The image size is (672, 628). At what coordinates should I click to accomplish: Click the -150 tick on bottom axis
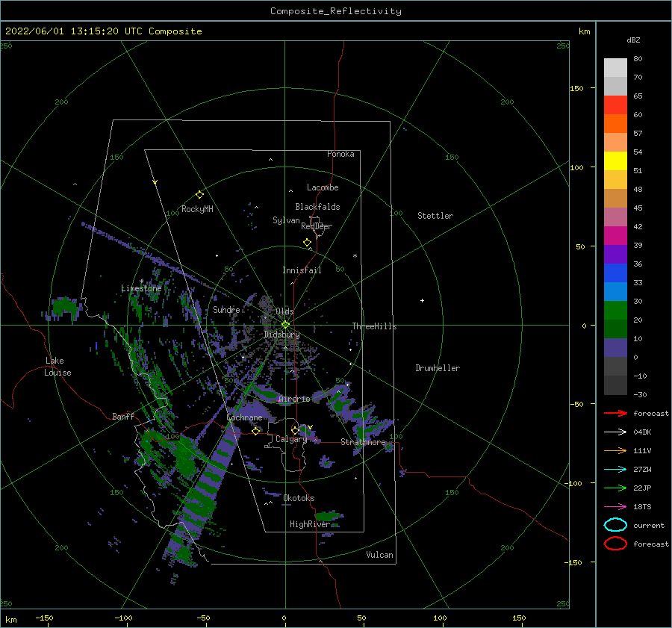click(x=44, y=618)
